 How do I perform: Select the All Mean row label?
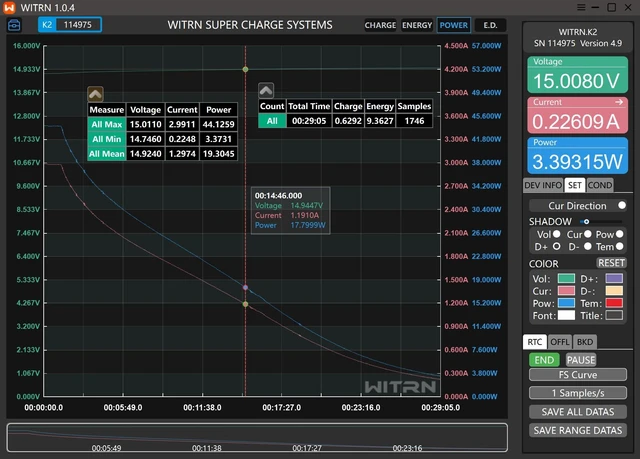pos(107,153)
